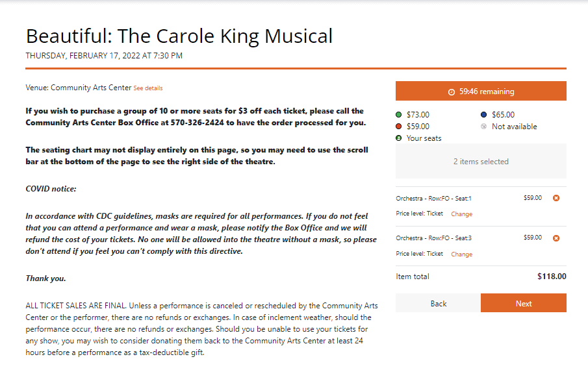Click the blue $65.00 legend dot
The width and height of the screenshot is (588, 370).
coord(484,115)
